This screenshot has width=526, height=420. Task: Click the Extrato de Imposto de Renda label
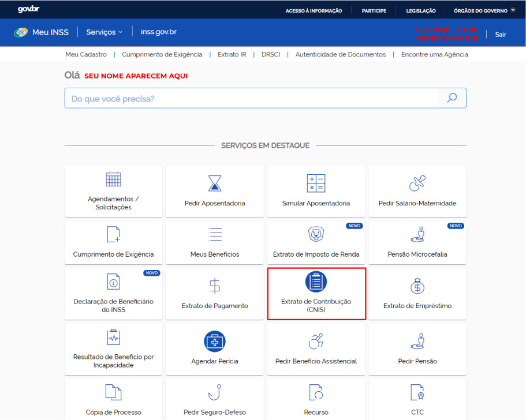[316, 254]
